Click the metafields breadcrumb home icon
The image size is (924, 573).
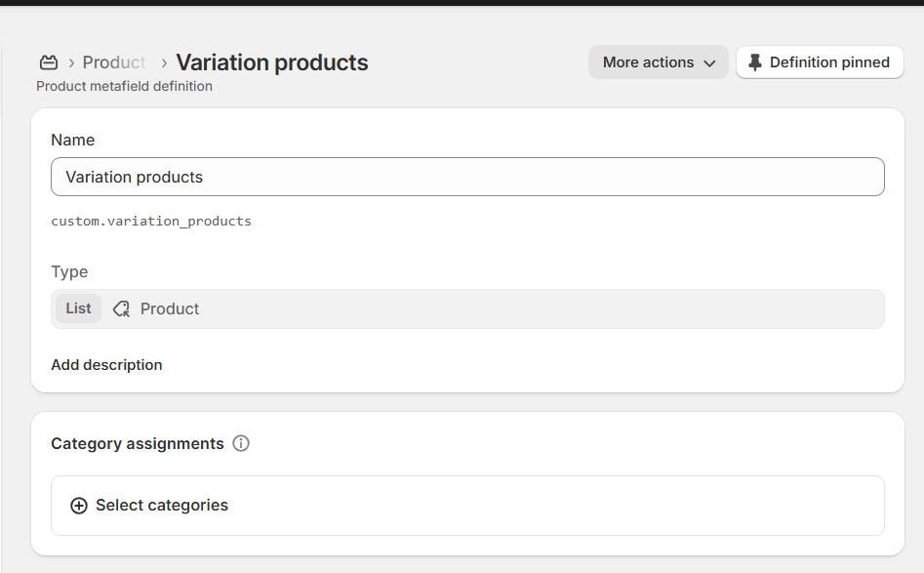49,62
